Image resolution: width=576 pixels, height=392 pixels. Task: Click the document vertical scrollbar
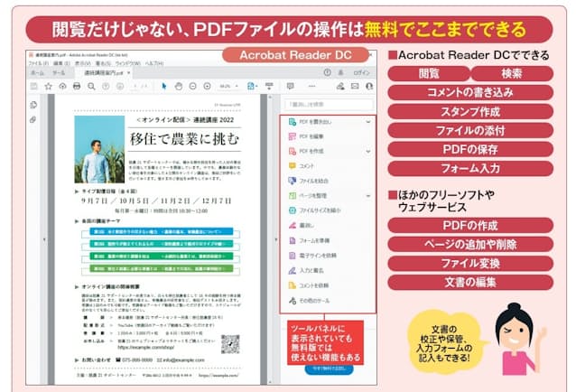tap(270, 238)
